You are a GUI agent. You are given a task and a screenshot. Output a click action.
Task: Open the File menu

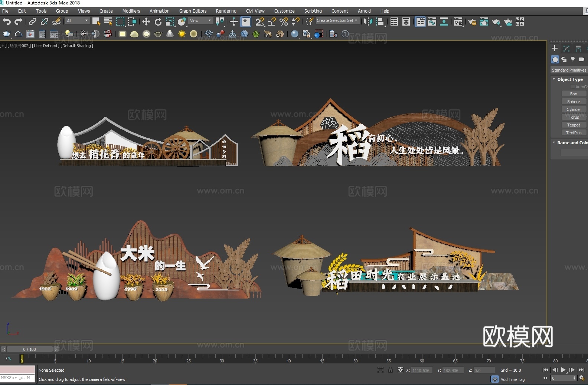(x=5, y=11)
